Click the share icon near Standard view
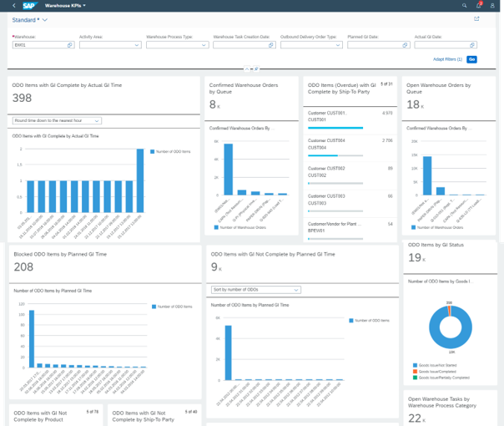 476,19
